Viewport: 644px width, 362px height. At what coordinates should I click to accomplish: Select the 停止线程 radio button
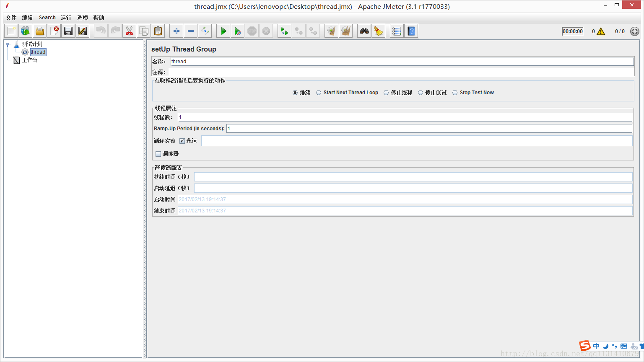click(386, 93)
